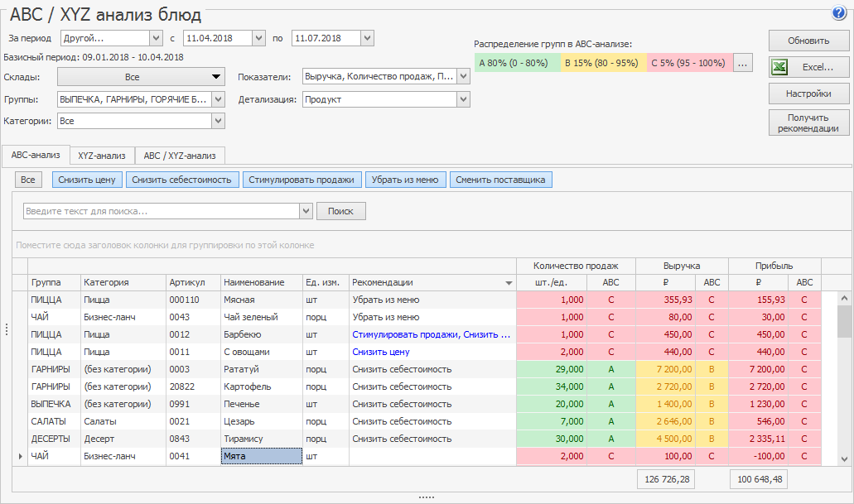Image resolution: width=854 pixels, height=504 pixels.
Task: Click the Получить рекомендации button
Action: pos(808,122)
